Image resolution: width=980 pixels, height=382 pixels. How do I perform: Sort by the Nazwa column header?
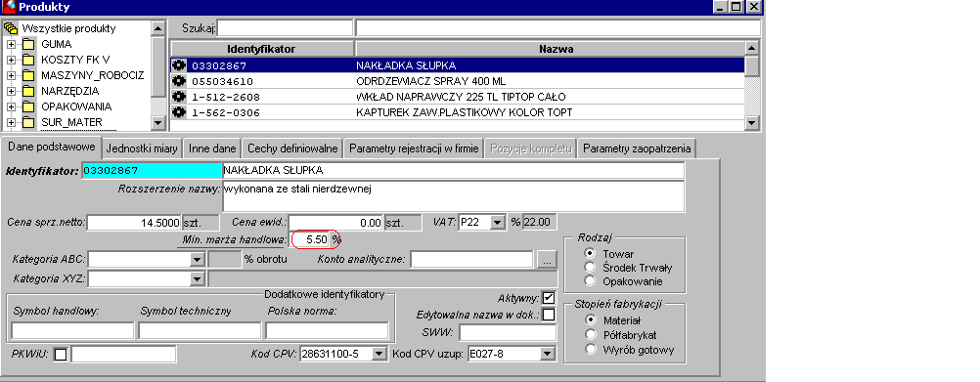550,49
